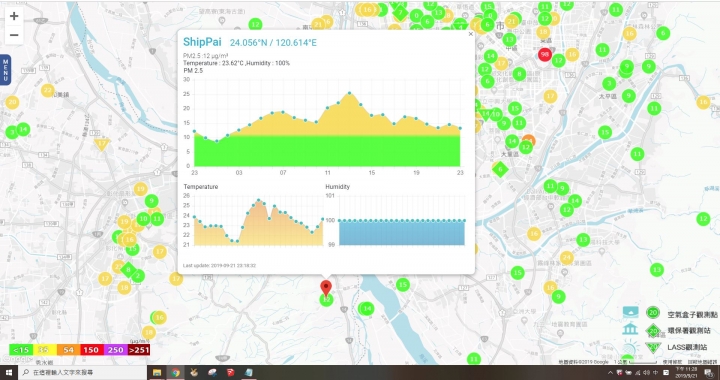Toggle the airbox legend icon
The height and width of the screenshot is (380, 720).
(630, 313)
